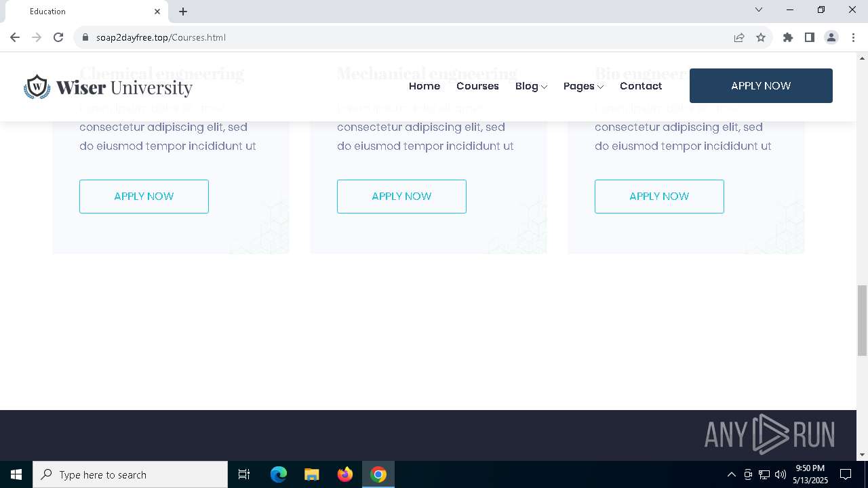Click the dark APPLY NOW header button
This screenshot has height=488, width=868.
coord(761,85)
